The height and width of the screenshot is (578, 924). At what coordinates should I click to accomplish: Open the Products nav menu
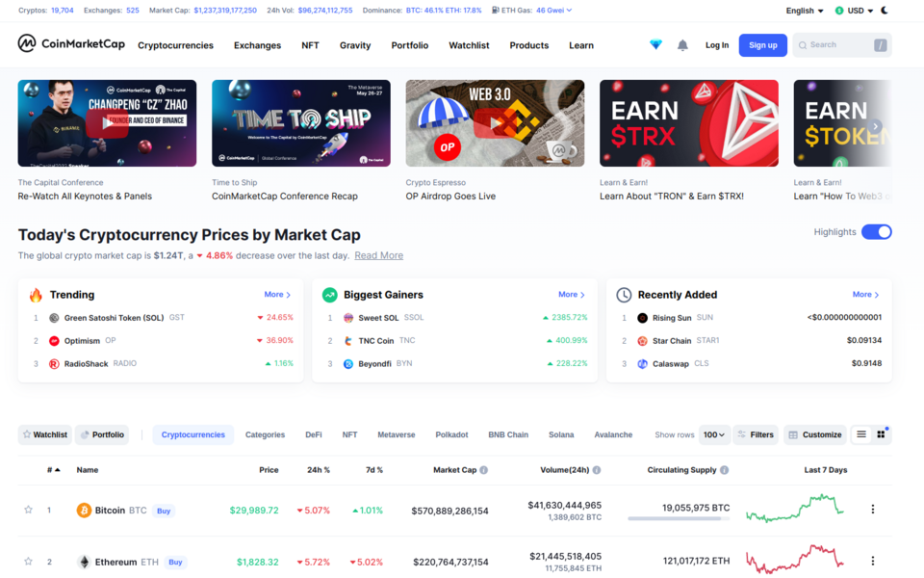(529, 45)
